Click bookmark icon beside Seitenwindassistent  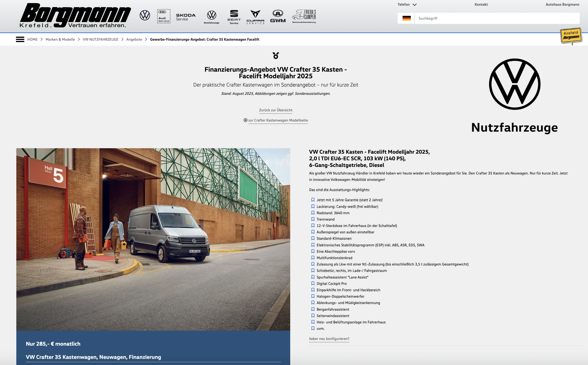coord(313,316)
